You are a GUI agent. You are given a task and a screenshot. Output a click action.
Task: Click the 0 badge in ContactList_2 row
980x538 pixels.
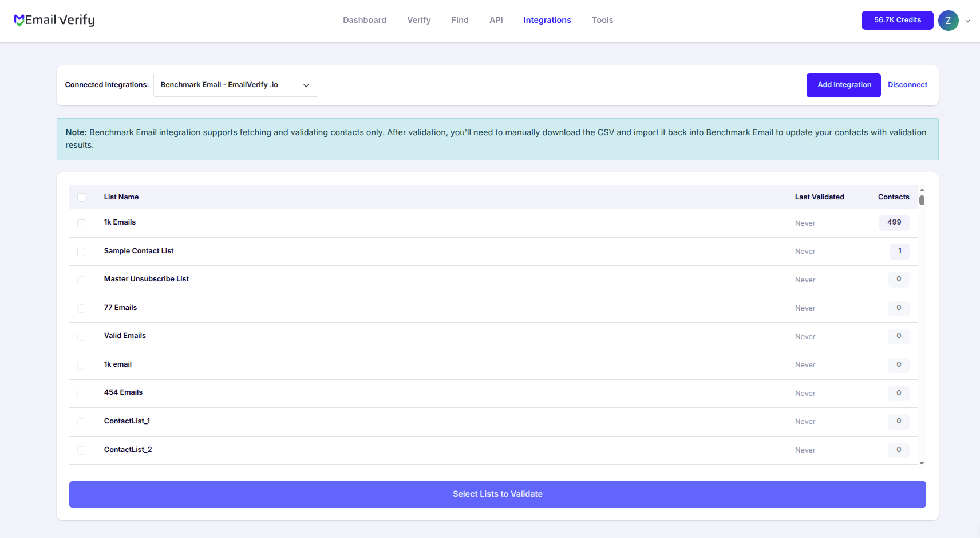899,450
